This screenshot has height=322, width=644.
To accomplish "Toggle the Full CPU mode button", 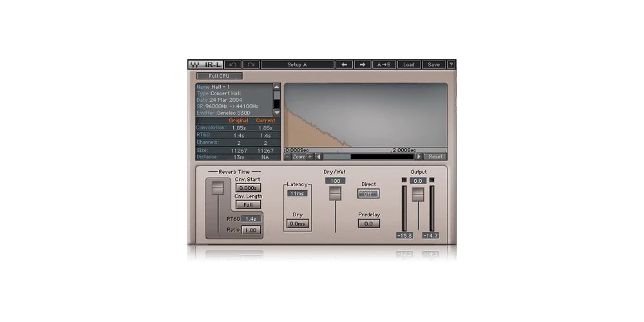I will click(220, 76).
